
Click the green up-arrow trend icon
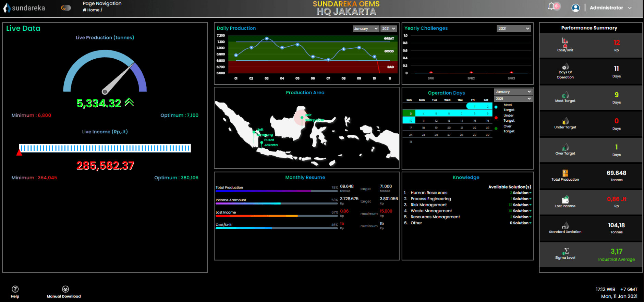(x=129, y=102)
